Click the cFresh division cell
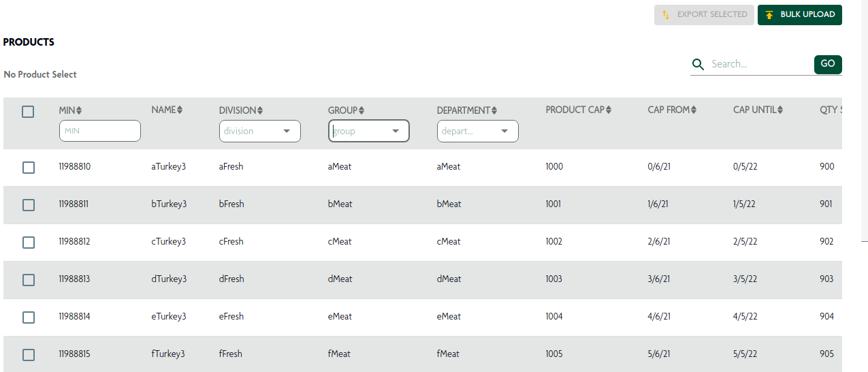The width and height of the screenshot is (868, 372). pyautogui.click(x=231, y=242)
